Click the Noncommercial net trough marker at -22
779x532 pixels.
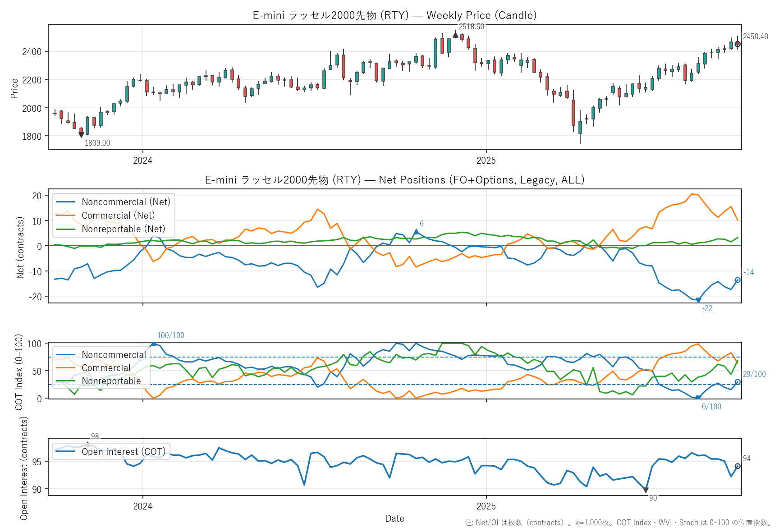(698, 300)
